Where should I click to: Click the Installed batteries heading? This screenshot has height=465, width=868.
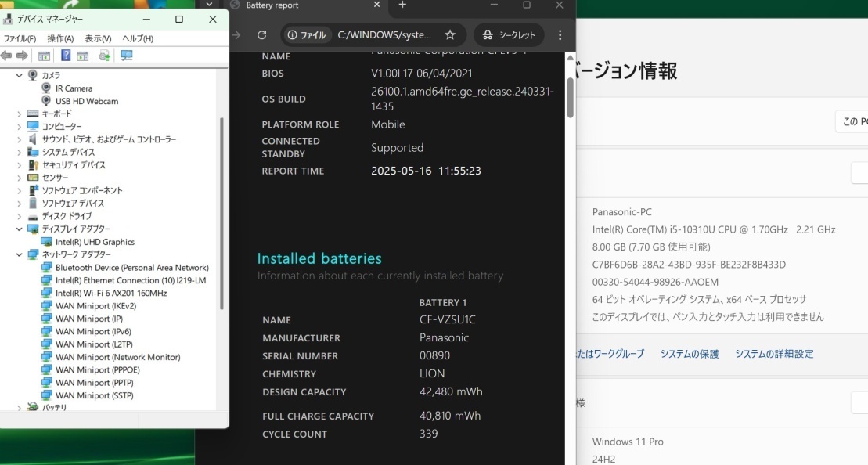(319, 258)
